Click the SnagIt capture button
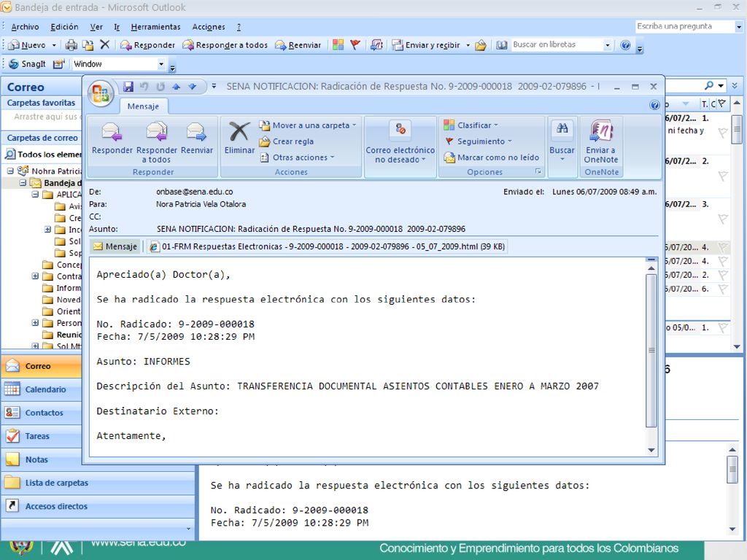The width and height of the screenshot is (747, 560). (x=27, y=64)
